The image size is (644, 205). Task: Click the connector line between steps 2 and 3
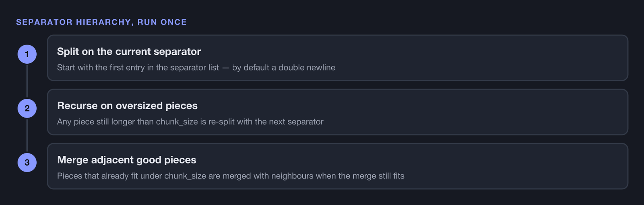27,135
